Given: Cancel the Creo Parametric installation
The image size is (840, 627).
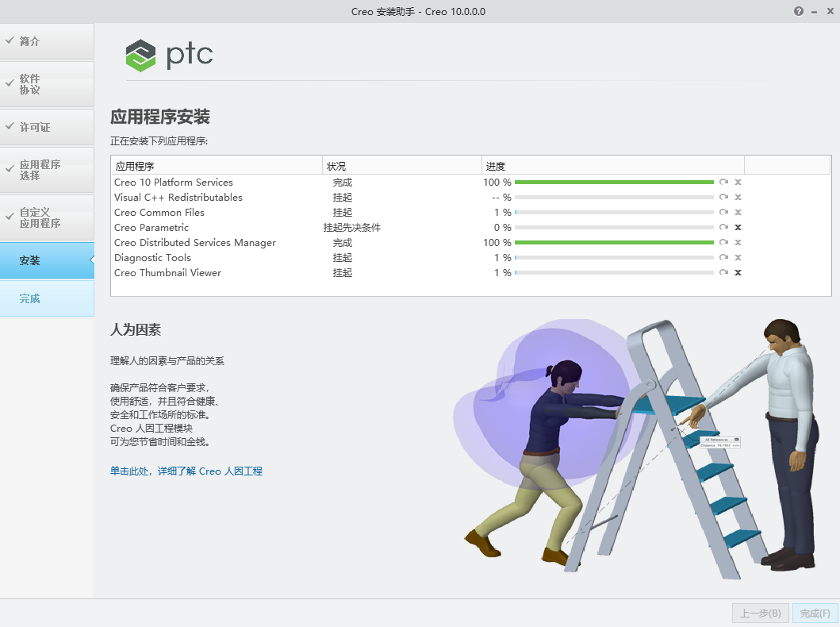Looking at the screenshot, I should pos(738,227).
